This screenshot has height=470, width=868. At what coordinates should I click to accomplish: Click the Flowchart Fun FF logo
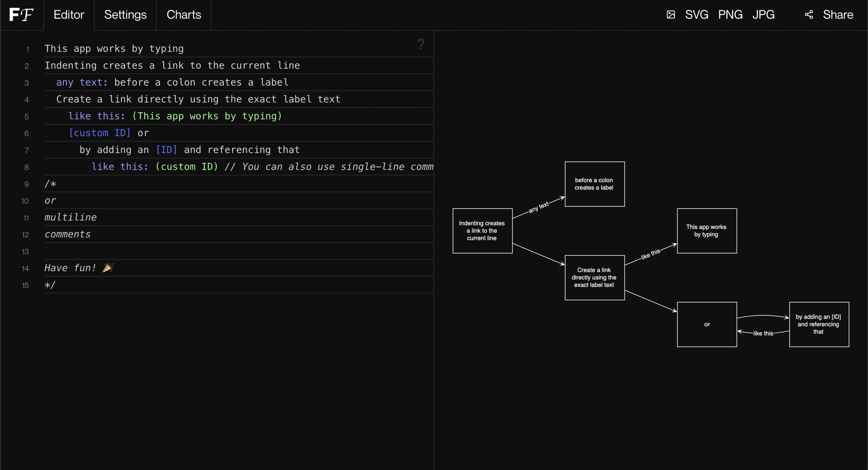pyautogui.click(x=21, y=15)
